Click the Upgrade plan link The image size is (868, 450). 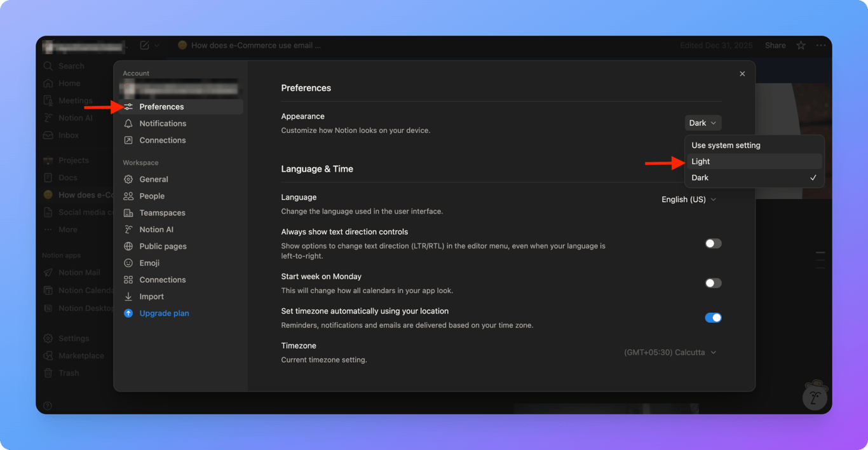(164, 313)
